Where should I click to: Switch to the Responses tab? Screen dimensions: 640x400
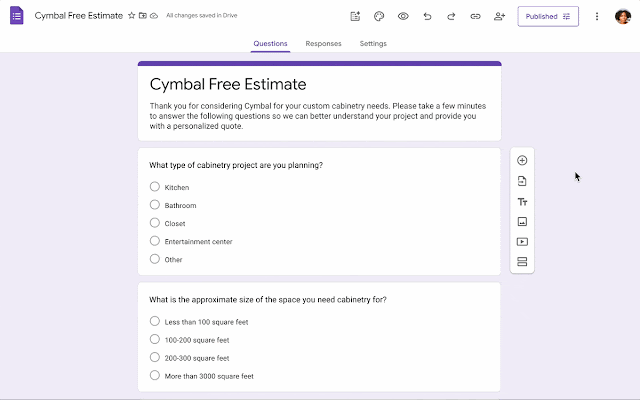323,44
